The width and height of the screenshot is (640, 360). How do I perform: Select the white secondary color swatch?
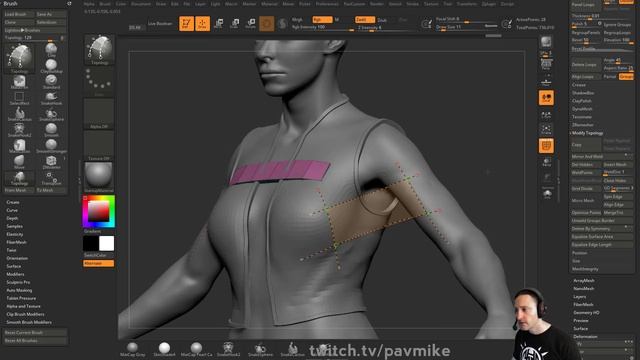point(107,243)
